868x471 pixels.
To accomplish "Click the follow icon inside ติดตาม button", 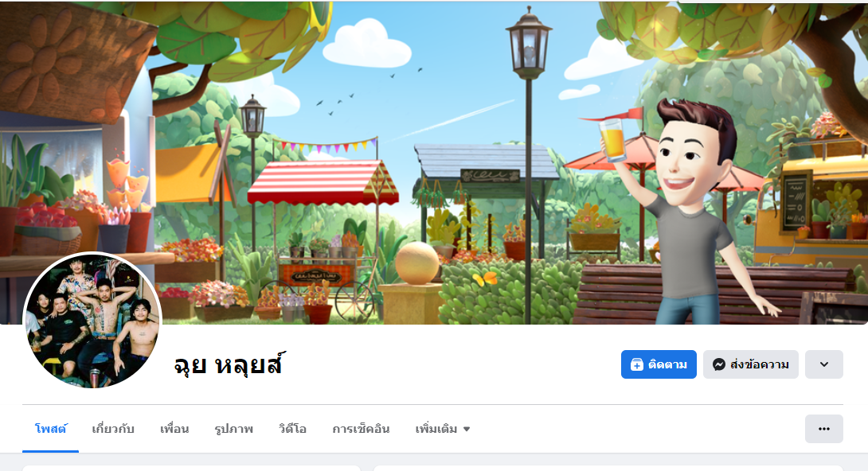I will (x=636, y=365).
